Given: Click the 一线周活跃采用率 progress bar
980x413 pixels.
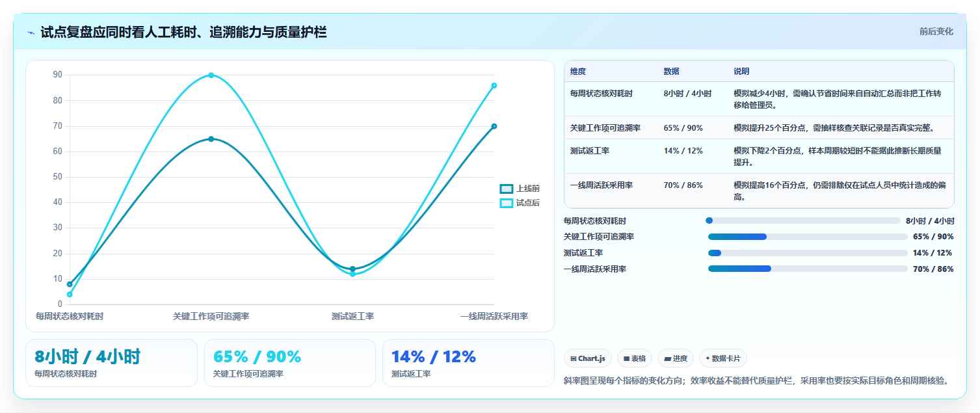Looking at the screenshot, I should pos(808,269).
